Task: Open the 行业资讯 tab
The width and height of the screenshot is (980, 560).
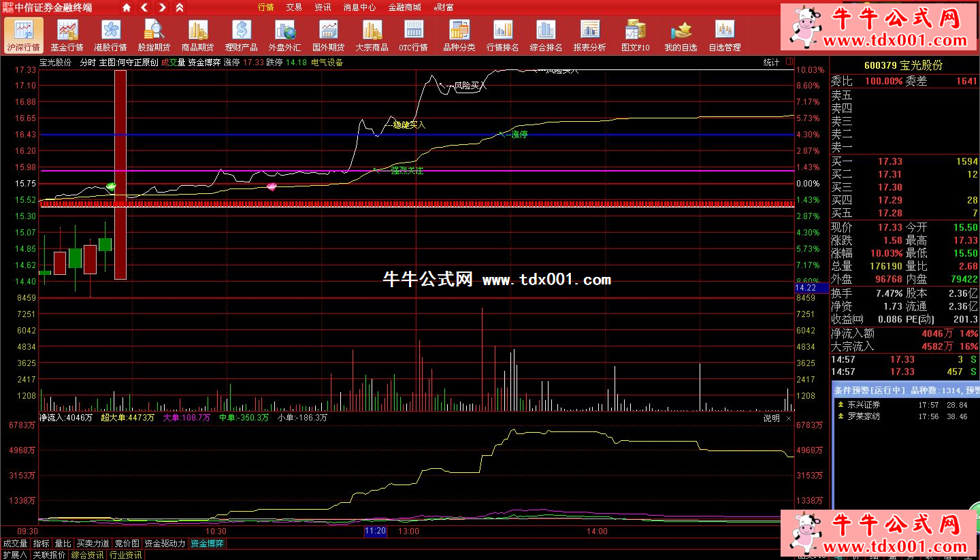Action: [x=125, y=555]
